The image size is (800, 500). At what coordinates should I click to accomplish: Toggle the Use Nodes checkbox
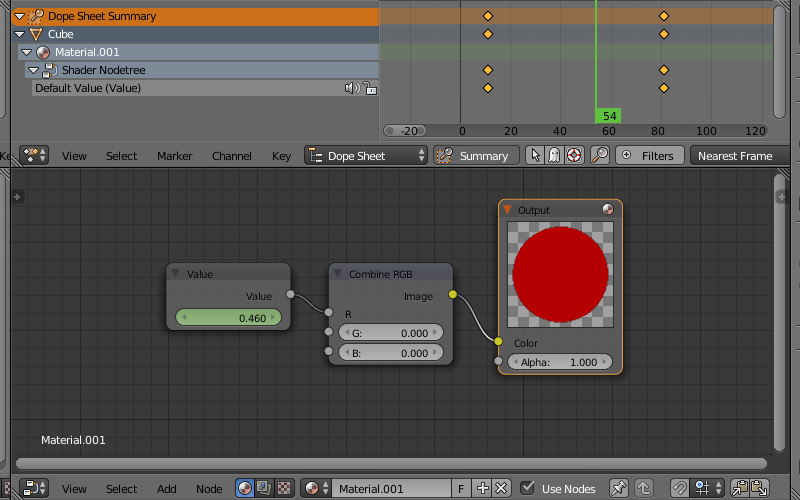point(527,488)
